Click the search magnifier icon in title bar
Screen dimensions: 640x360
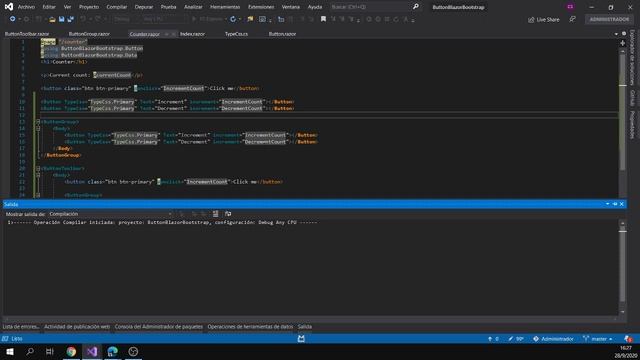[416, 7]
